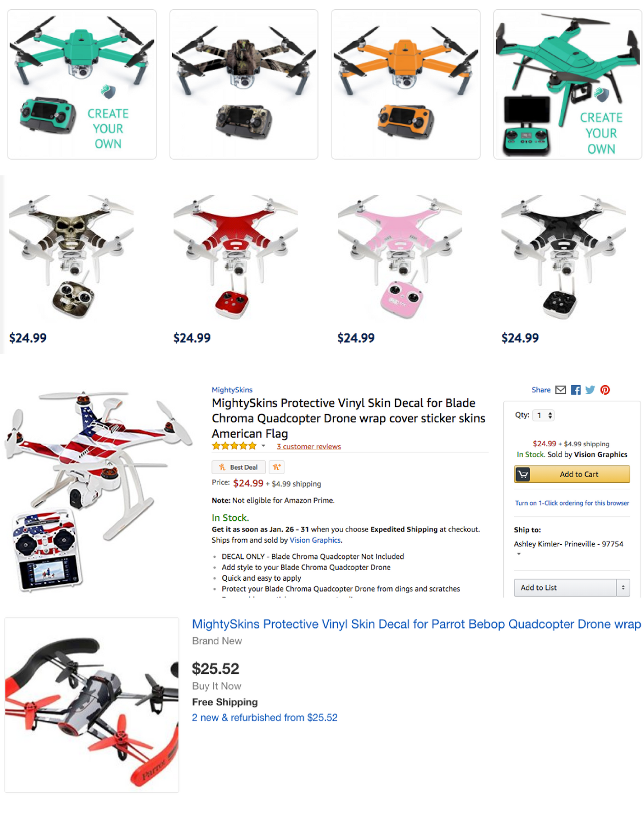Share the product on Facebook
Image resolution: width=644 pixels, height=813 pixels.
(x=575, y=390)
